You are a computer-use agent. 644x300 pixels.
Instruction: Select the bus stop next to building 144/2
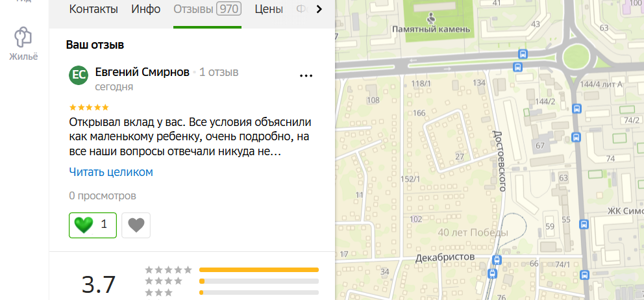576,109
